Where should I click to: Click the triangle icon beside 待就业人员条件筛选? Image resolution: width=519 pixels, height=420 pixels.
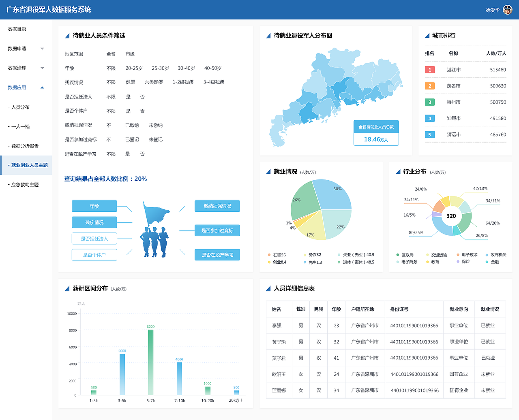tap(67, 36)
